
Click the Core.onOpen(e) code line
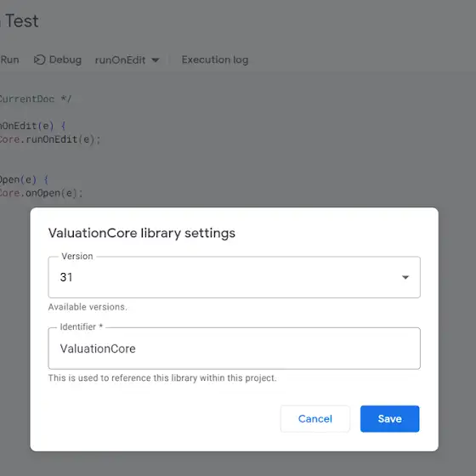pyautogui.click(x=41, y=193)
